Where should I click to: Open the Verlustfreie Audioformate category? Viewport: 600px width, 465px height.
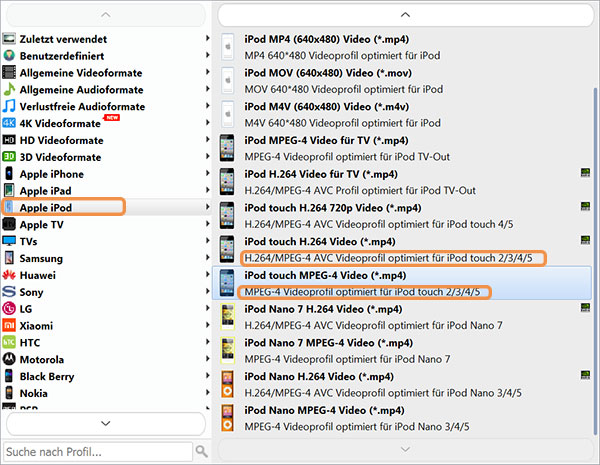(106, 106)
